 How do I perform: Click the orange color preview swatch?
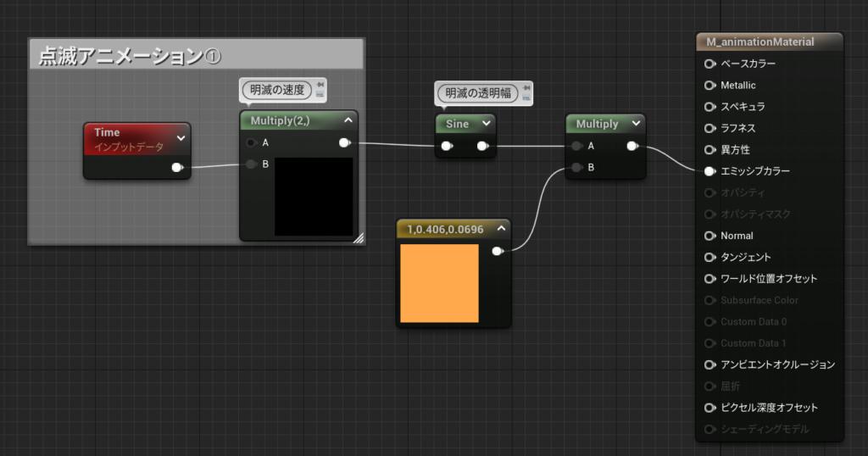pyautogui.click(x=439, y=283)
